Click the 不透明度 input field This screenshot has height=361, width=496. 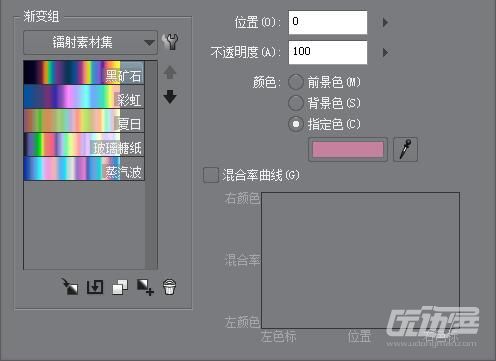tap(328, 52)
